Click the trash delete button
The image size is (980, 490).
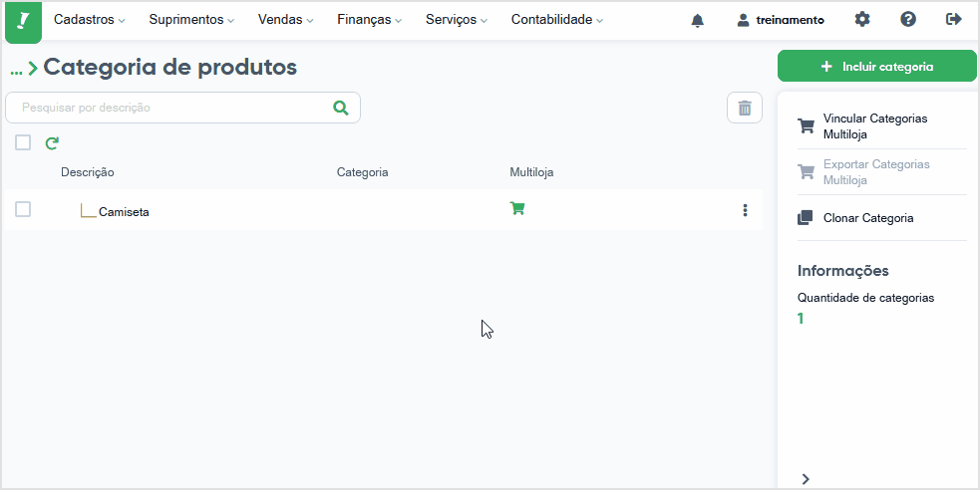tap(745, 108)
